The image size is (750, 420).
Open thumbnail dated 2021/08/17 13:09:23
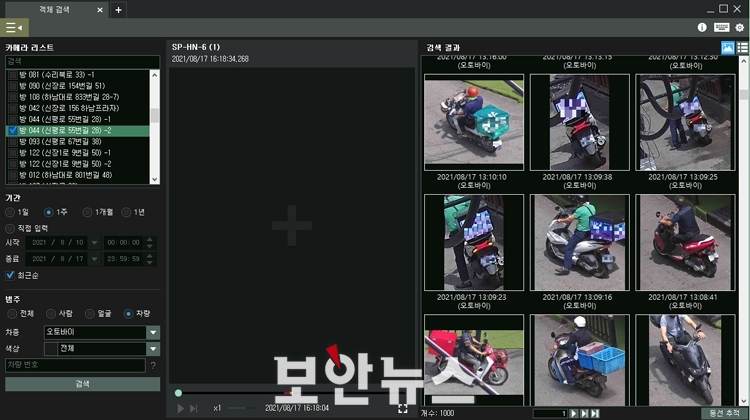[474, 242]
